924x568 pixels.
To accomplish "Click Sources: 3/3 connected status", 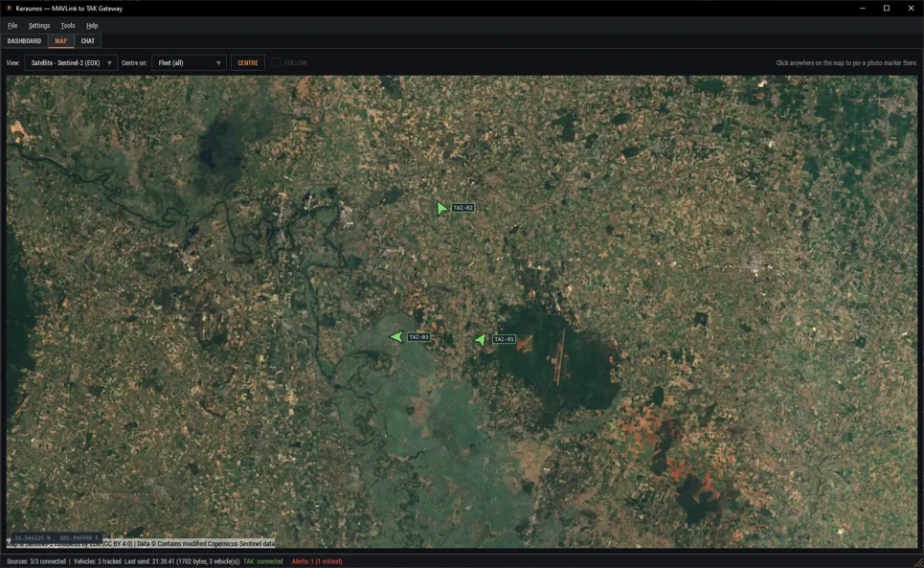I will click(36, 561).
